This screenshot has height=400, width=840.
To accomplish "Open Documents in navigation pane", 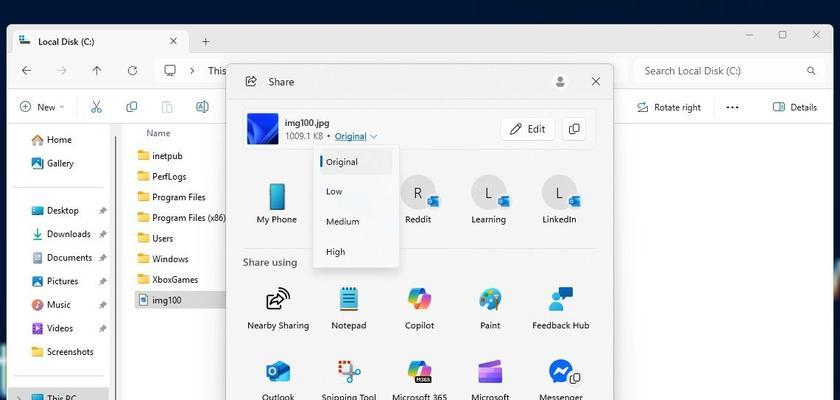I will click(x=62, y=258).
